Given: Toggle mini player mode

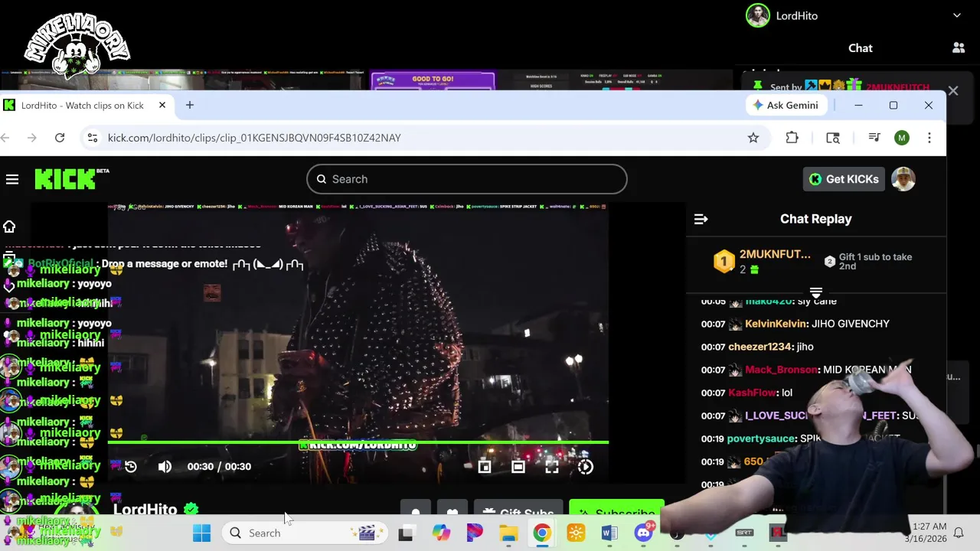Looking at the screenshot, I should 485,466.
